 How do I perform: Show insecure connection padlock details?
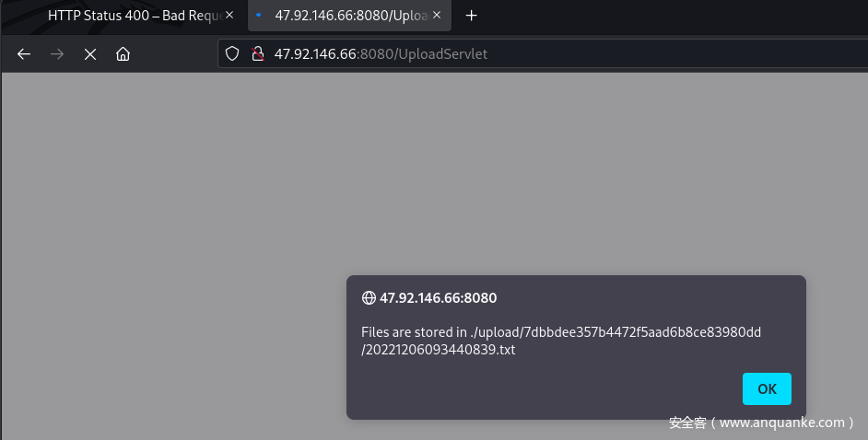click(258, 53)
